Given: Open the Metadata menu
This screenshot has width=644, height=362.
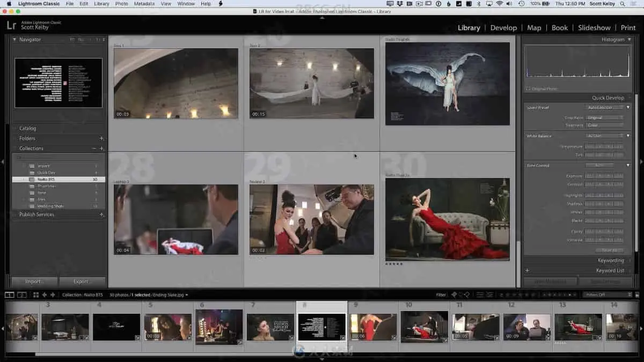Looking at the screenshot, I should (144, 4).
